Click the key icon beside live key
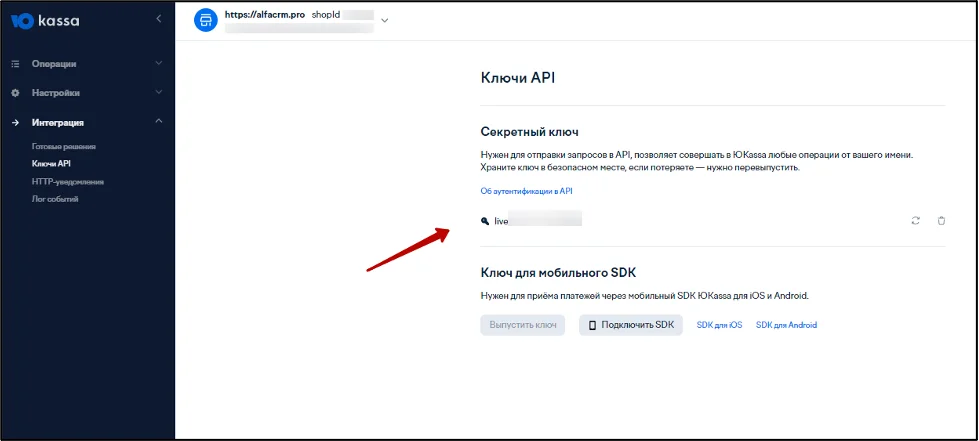 point(485,220)
